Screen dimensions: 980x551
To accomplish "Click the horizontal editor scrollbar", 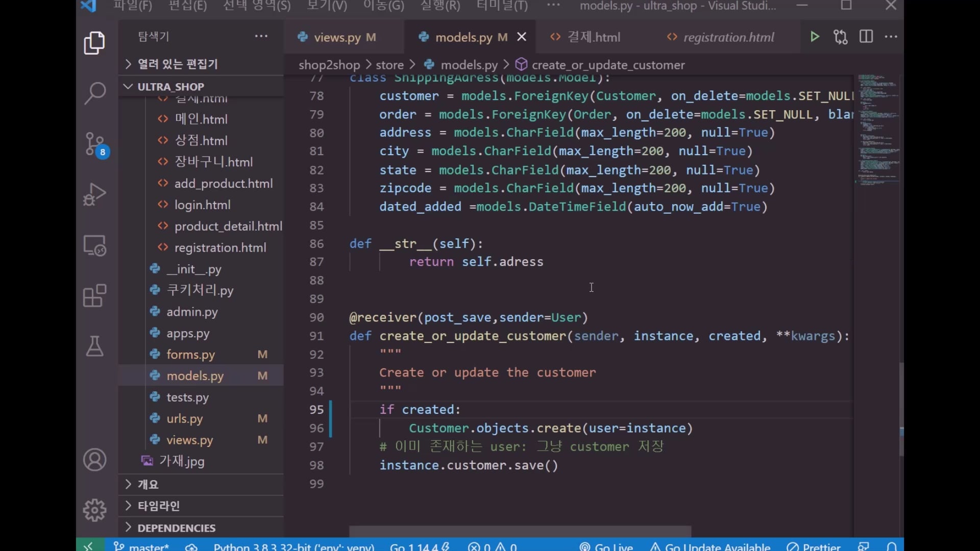I will pos(520,531).
